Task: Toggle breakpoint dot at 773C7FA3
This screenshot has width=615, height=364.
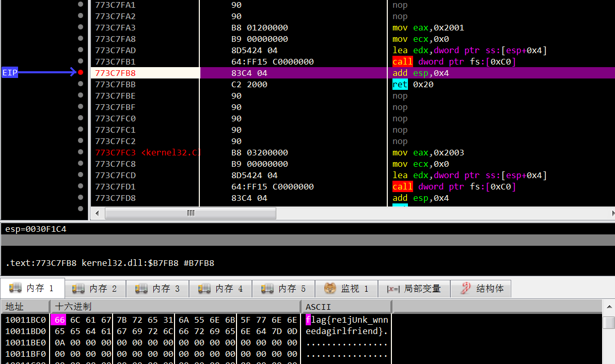Action: (81, 27)
